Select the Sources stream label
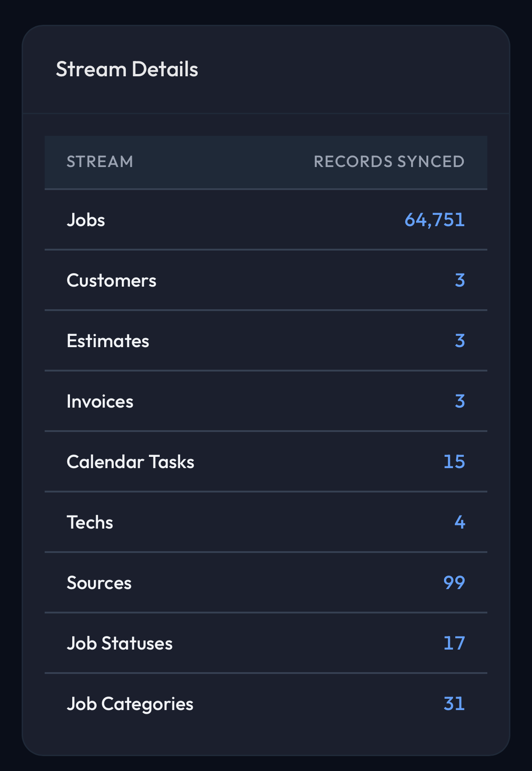 pos(99,583)
